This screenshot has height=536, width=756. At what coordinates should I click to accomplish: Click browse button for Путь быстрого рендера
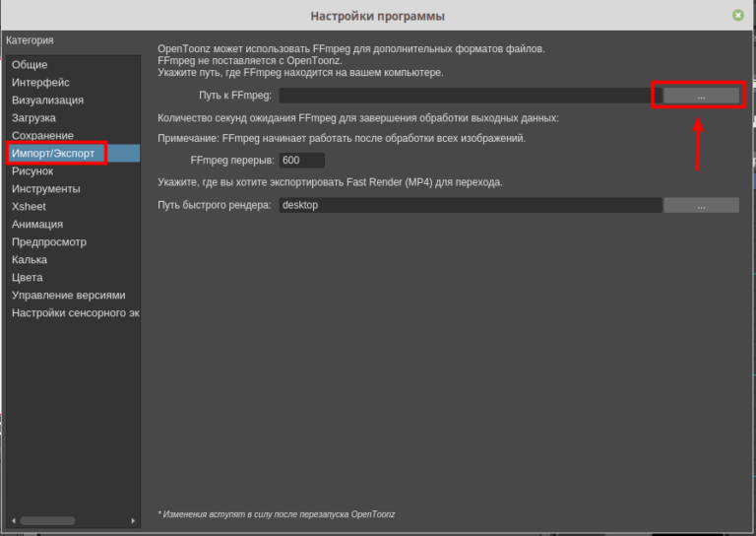click(x=701, y=205)
